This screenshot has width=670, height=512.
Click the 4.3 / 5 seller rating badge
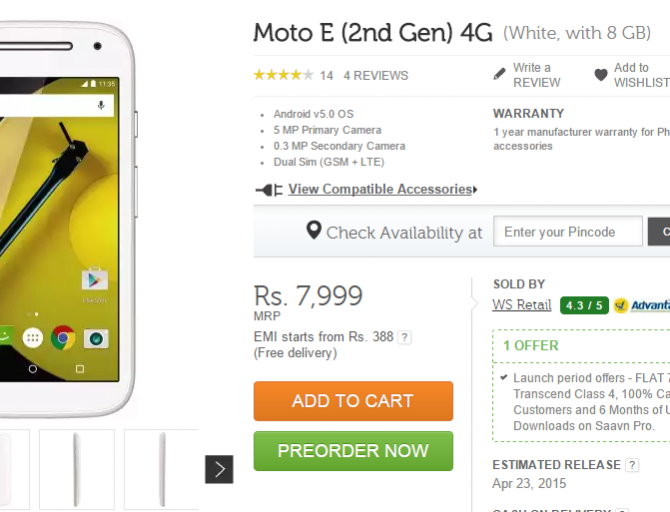[584, 305]
